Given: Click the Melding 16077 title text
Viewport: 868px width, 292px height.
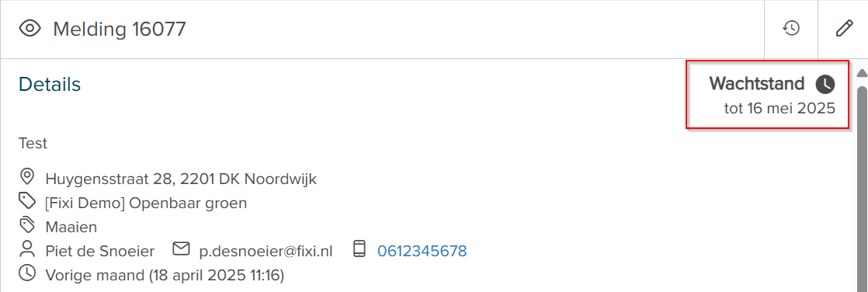Looking at the screenshot, I should click(120, 29).
